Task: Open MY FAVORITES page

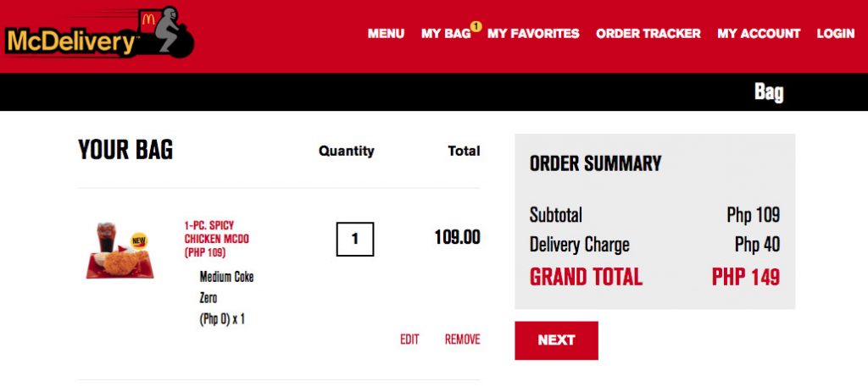Action: (533, 34)
